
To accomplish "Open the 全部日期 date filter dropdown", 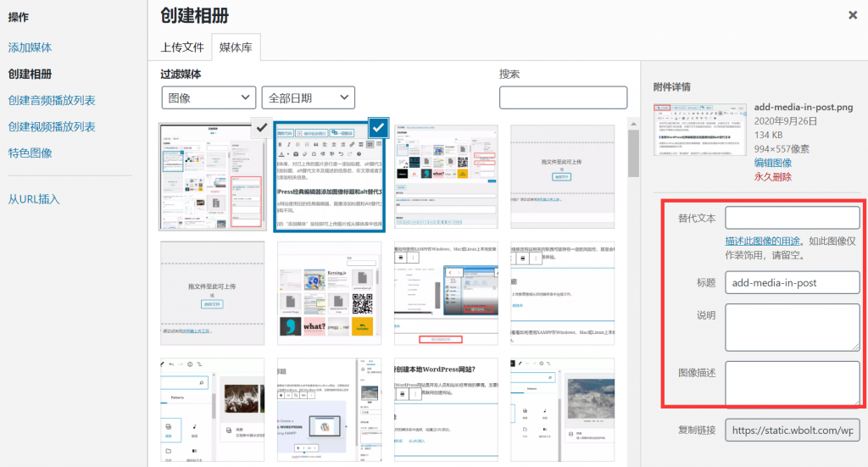I will click(309, 98).
